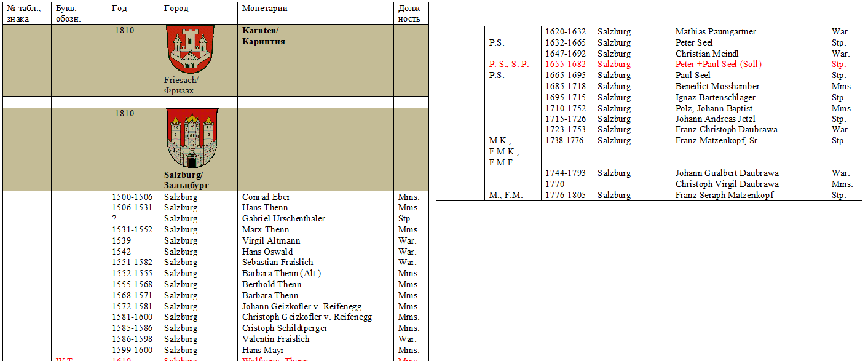Click the "Город" column header

coord(176,9)
